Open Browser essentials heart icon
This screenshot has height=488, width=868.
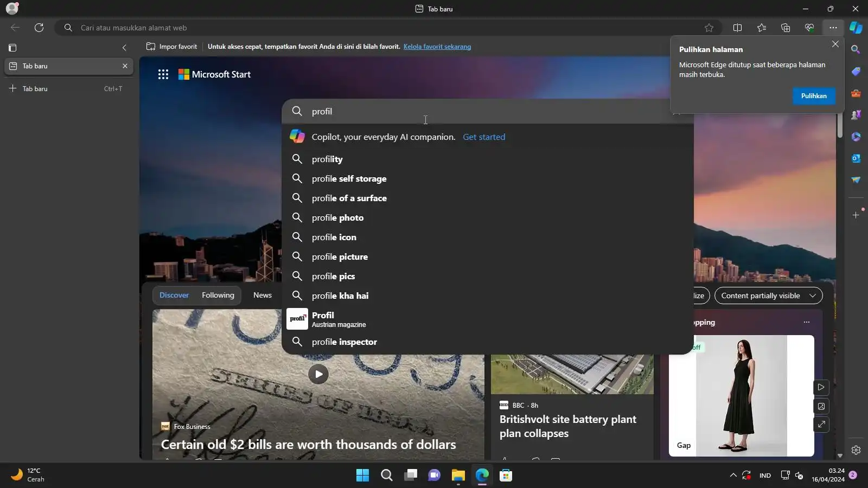[809, 28]
